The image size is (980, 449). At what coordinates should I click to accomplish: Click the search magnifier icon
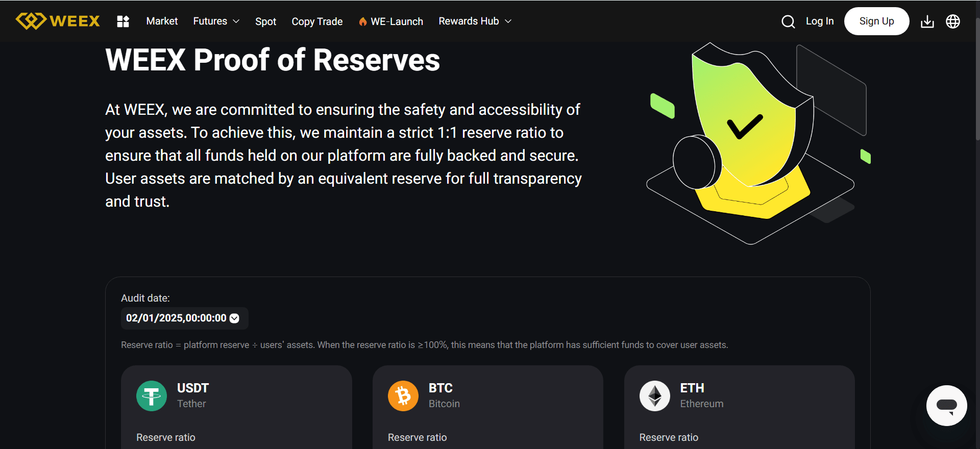[x=788, y=21]
